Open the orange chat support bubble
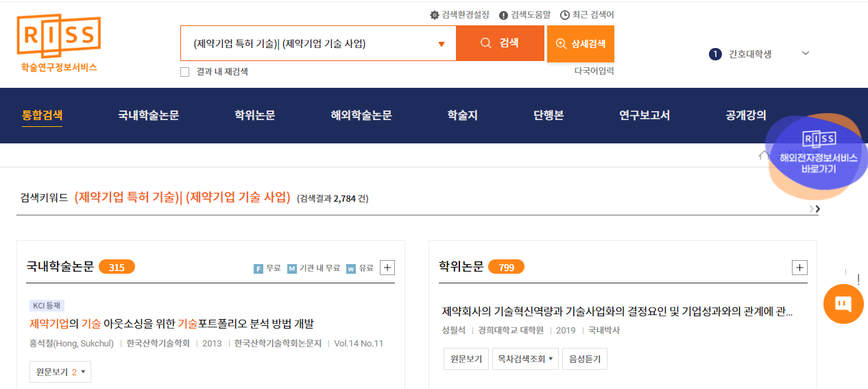The height and width of the screenshot is (389, 868). 843,303
